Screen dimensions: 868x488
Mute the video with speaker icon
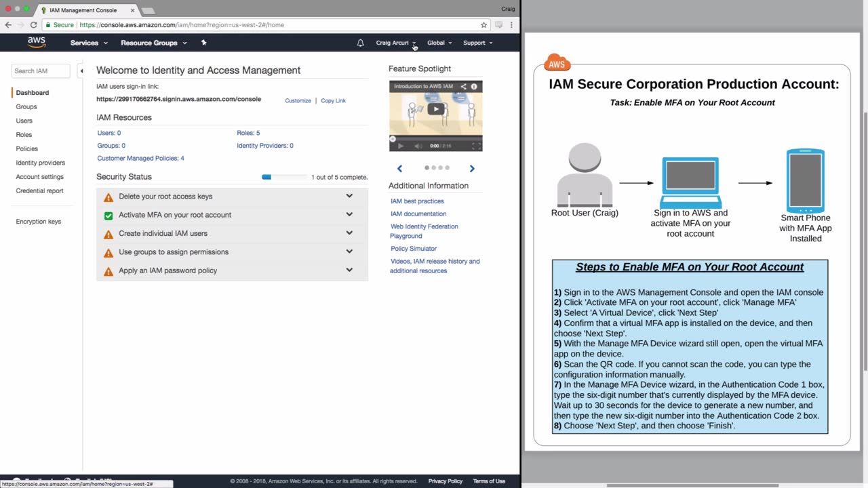coord(418,146)
